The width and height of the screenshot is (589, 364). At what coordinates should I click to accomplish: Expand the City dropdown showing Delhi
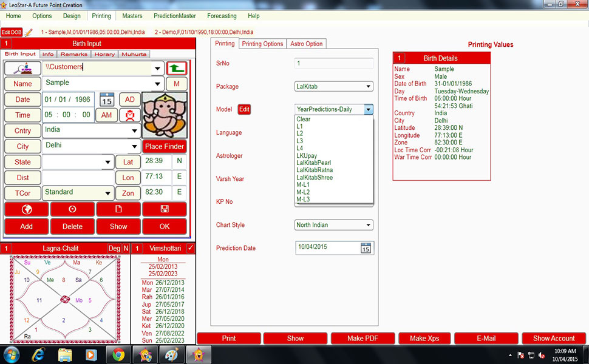pyautogui.click(x=134, y=146)
